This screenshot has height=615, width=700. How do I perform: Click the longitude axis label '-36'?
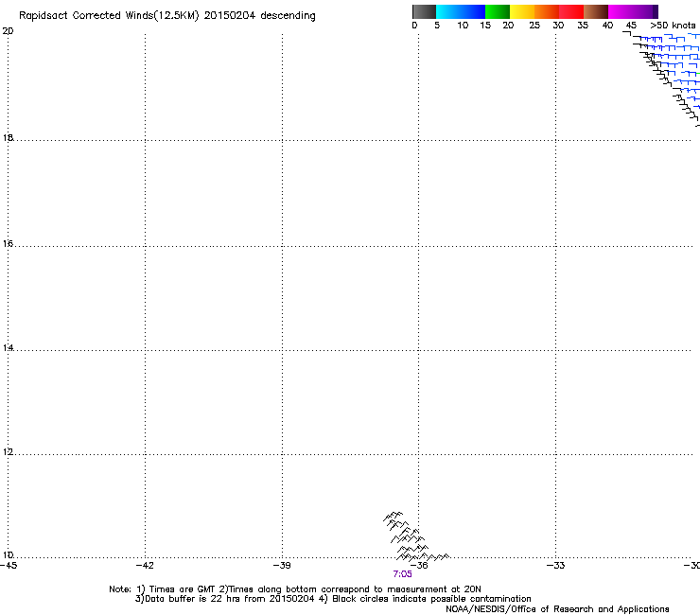point(419,566)
